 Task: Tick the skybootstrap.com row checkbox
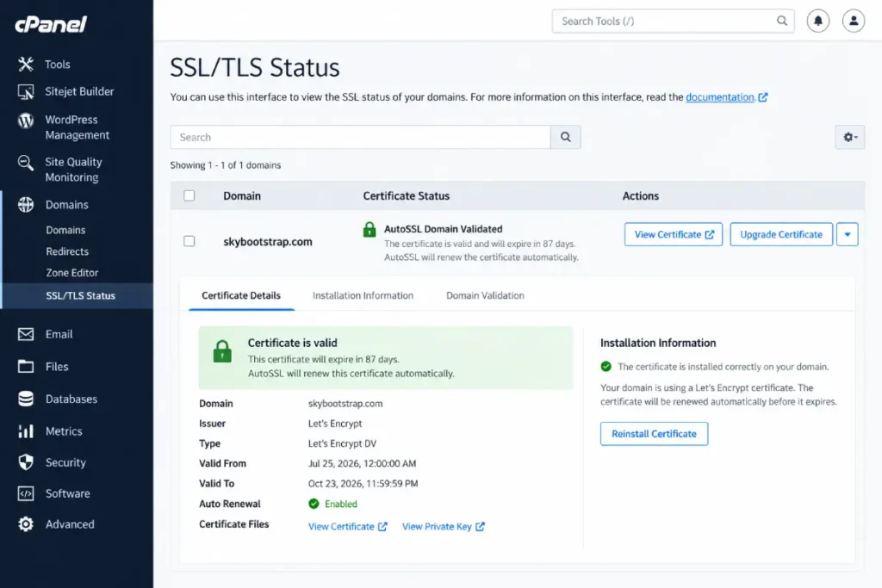(x=189, y=241)
